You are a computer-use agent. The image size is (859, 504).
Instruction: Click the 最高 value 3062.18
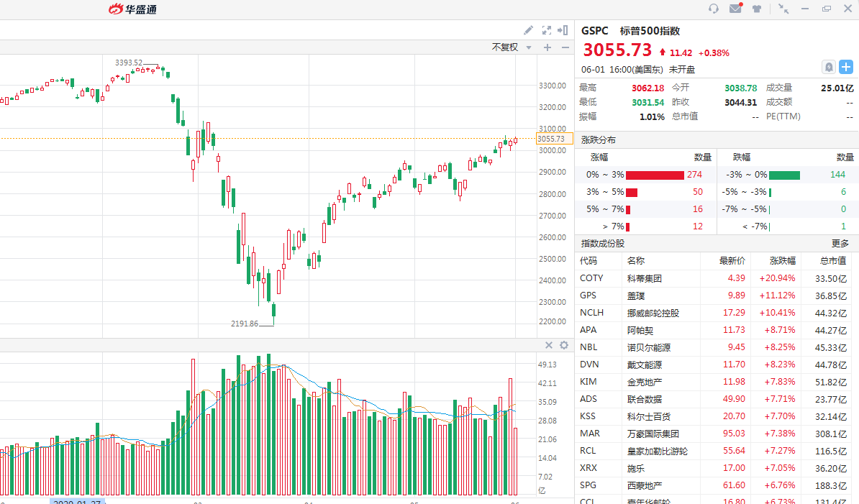(647, 88)
